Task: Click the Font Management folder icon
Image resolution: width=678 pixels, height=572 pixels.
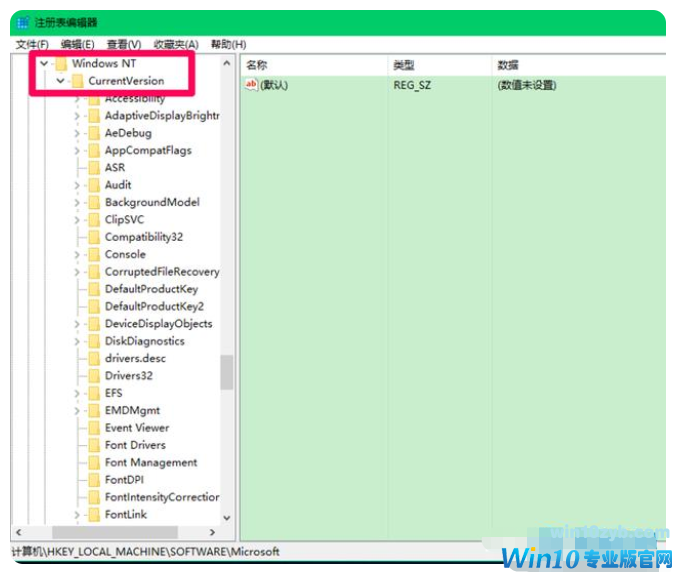Action: pyautogui.click(x=94, y=463)
